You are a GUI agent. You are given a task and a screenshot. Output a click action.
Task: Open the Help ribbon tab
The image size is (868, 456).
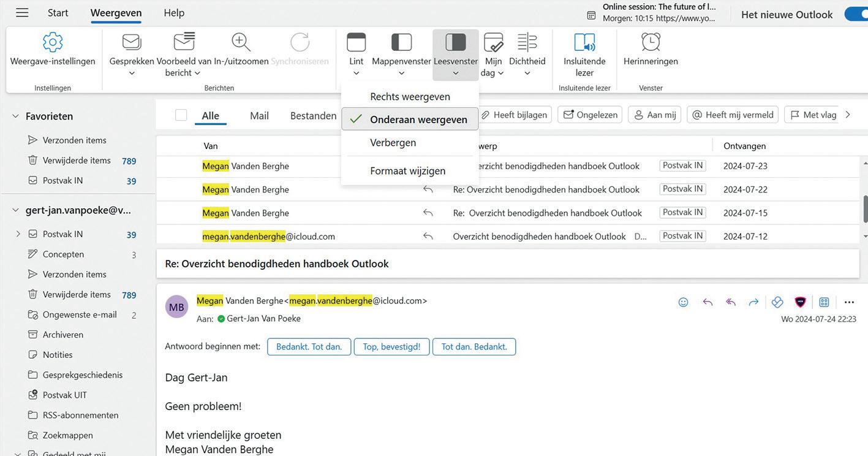(x=174, y=12)
